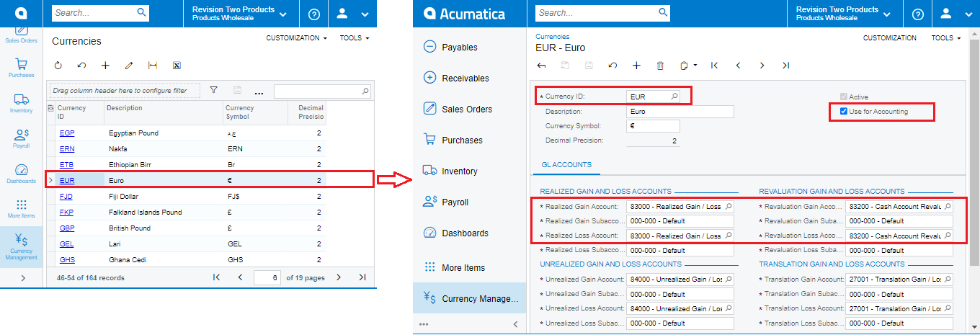The height and width of the screenshot is (335, 980).
Task: Open Receivables in right sidebar
Action: 467,78
